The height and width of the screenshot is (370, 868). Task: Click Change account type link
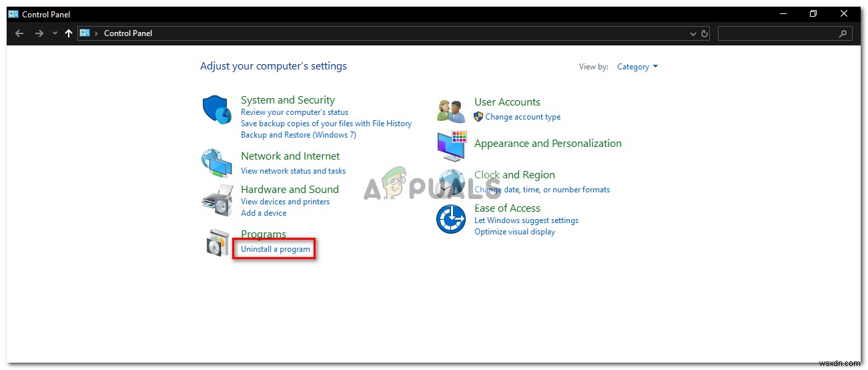522,117
